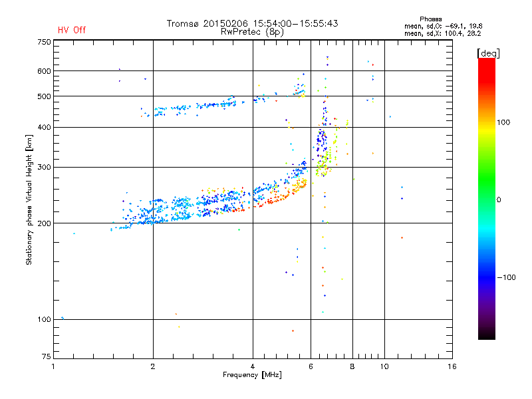The image size is (532, 399).
Task: Click the colorbar tick label '-100'
Action: [506, 277]
